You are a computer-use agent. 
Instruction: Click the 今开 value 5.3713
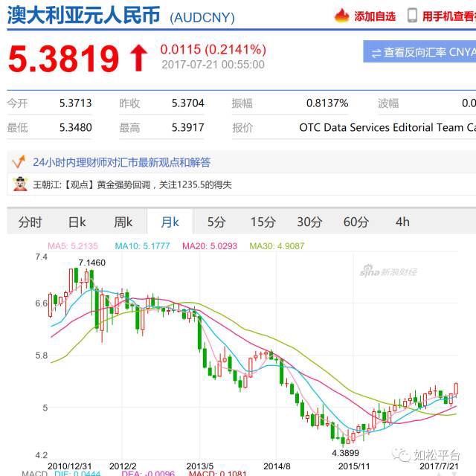point(76,103)
